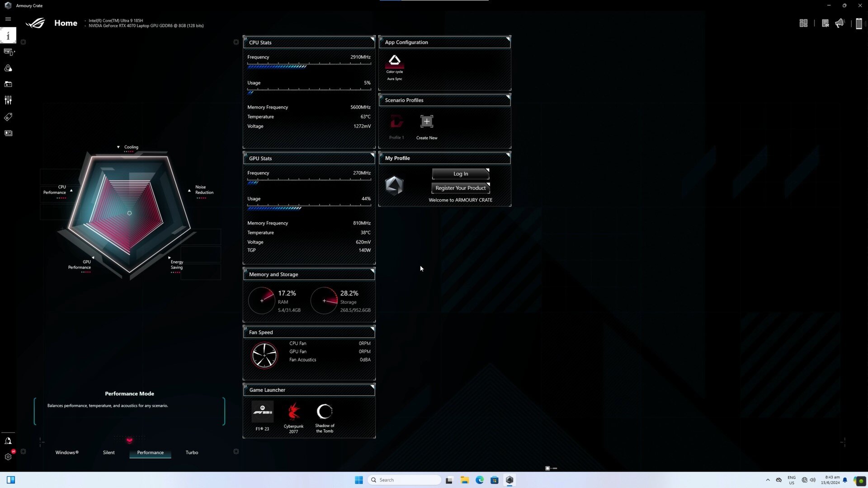Switch to Windows® operating mode

point(67,452)
